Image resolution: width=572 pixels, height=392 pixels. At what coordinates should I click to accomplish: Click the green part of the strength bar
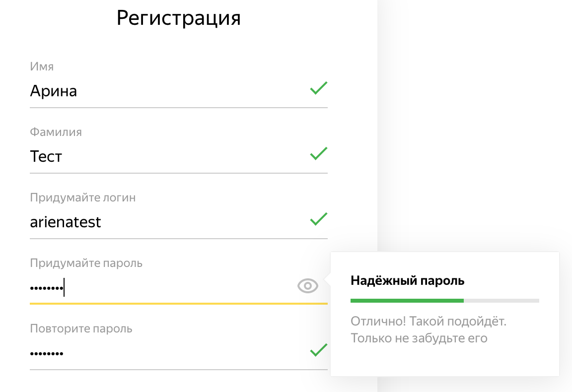click(x=407, y=301)
